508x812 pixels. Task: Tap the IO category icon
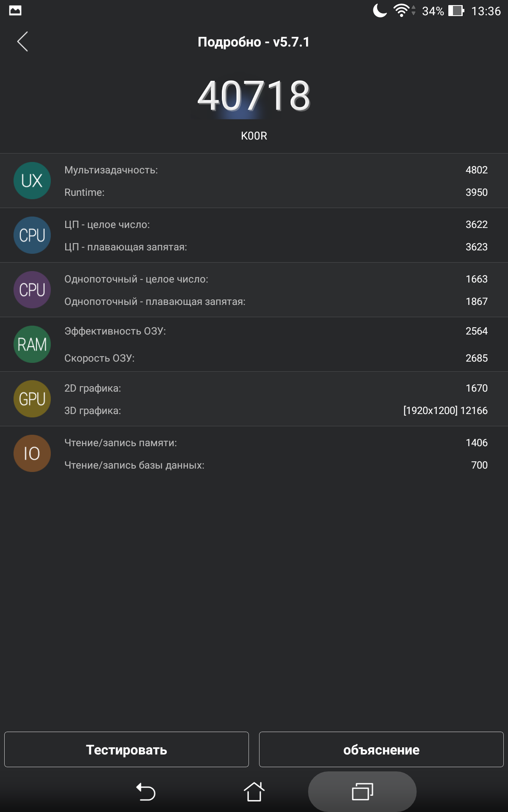pos(32,453)
